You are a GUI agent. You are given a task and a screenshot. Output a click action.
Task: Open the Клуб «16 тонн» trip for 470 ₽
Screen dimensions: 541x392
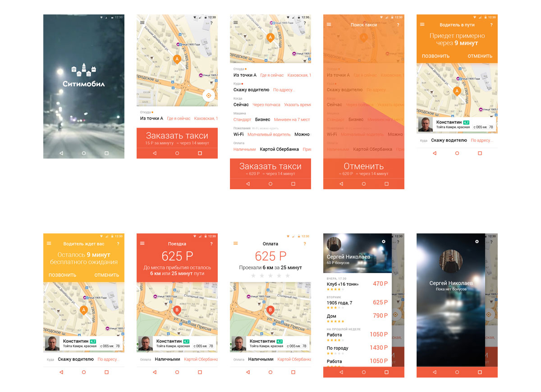[x=357, y=284]
